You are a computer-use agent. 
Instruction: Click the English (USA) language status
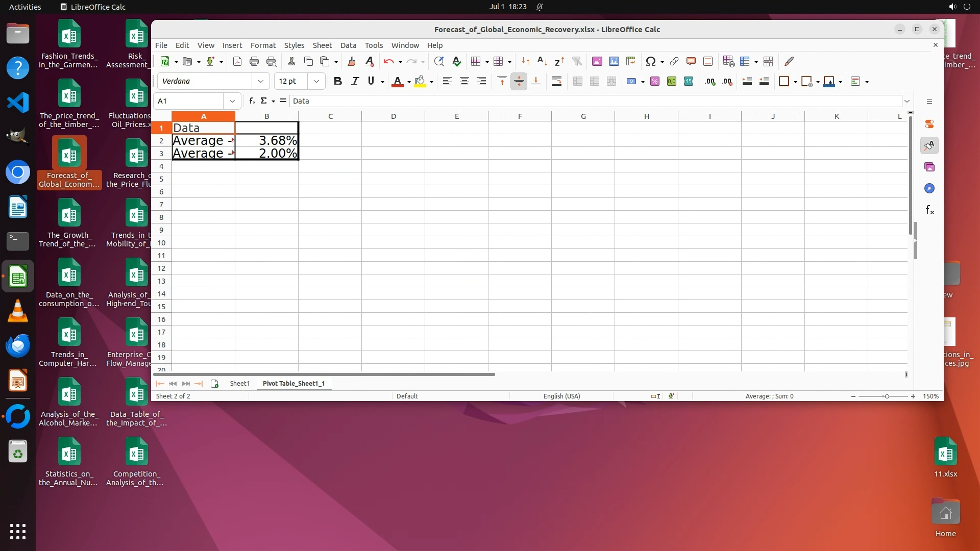(x=561, y=396)
